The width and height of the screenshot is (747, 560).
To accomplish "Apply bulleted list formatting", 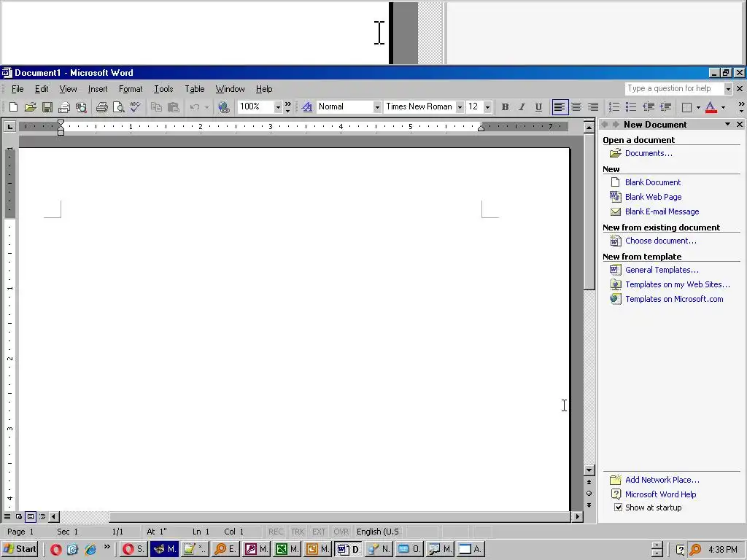I will pyautogui.click(x=631, y=107).
